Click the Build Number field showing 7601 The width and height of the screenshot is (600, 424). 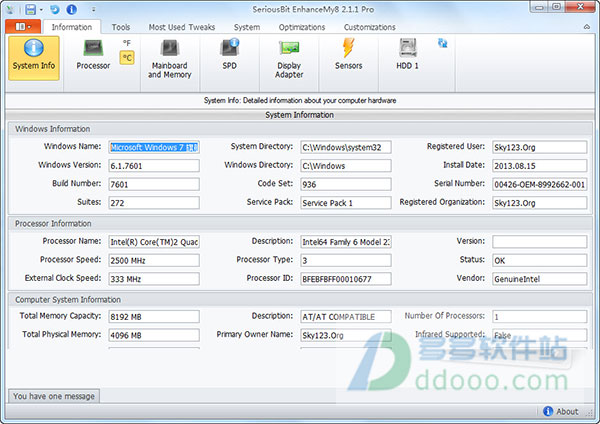coord(154,184)
